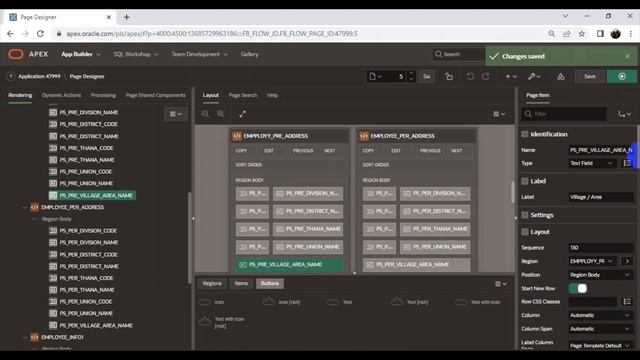
Task: Open the Gallery link in header
Action: (x=249, y=54)
